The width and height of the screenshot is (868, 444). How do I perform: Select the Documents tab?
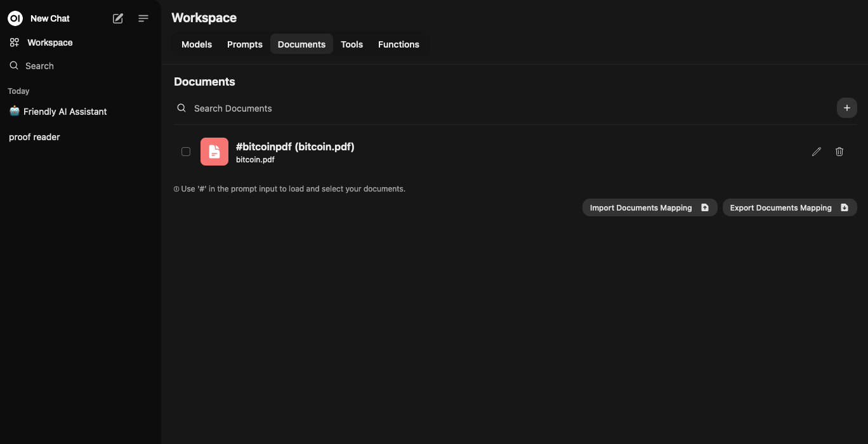coord(301,44)
